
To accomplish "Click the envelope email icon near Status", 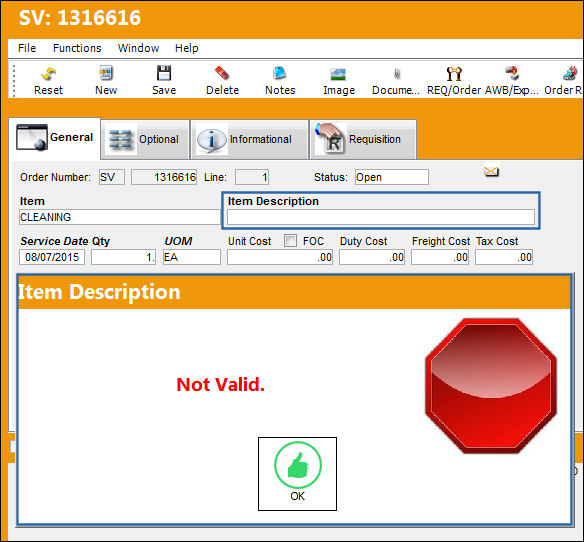I will click(x=491, y=172).
